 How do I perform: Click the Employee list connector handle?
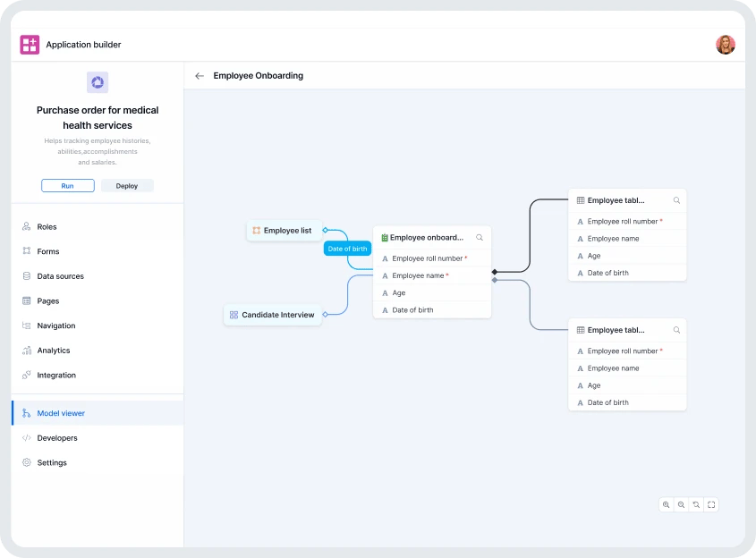[x=325, y=230]
